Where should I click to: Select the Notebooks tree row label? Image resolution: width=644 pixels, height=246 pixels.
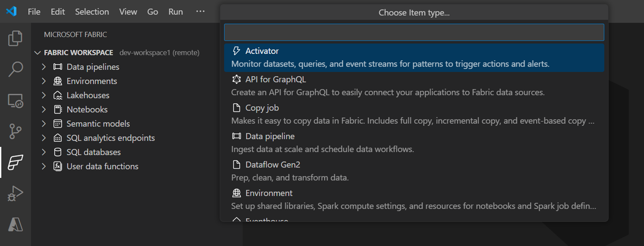pyautogui.click(x=87, y=110)
